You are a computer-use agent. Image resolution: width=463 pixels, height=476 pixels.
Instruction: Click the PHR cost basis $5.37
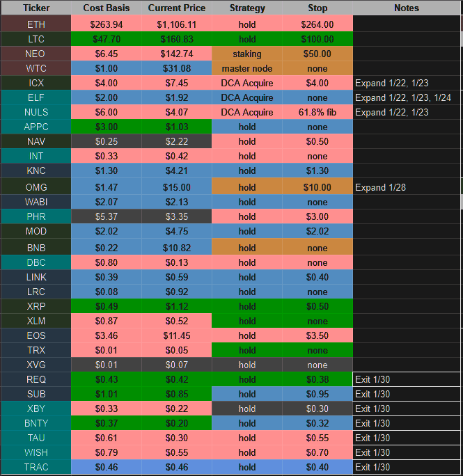(x=107, y=216)
